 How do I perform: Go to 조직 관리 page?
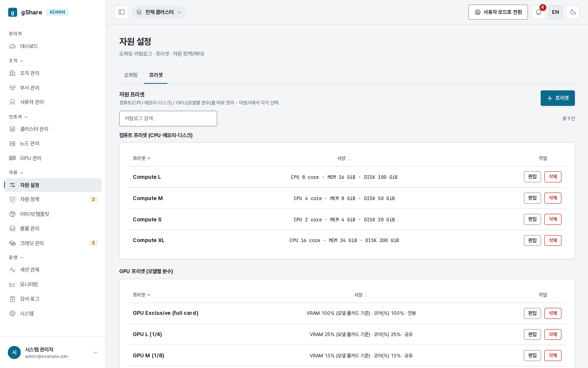point(53,73)
